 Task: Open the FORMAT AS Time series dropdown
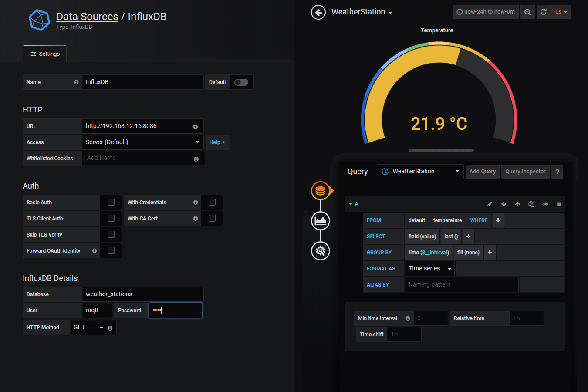[x=429, y=269]
